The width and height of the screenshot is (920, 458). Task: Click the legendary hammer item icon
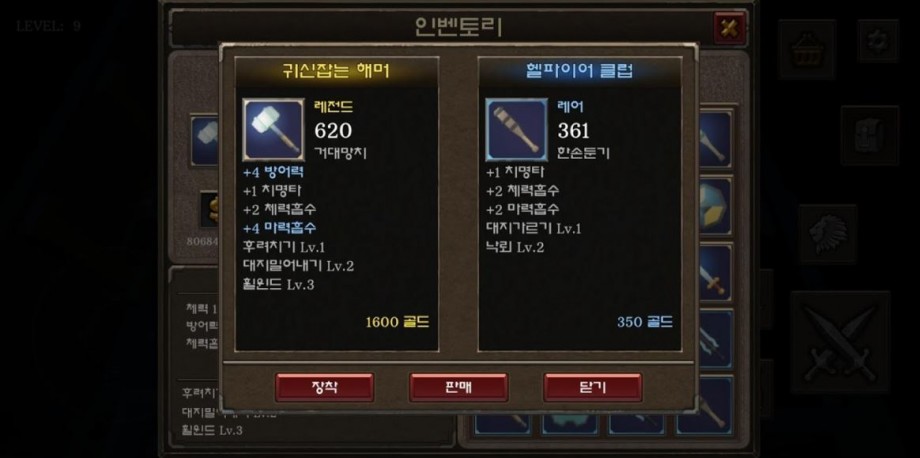tap(273, 130)
